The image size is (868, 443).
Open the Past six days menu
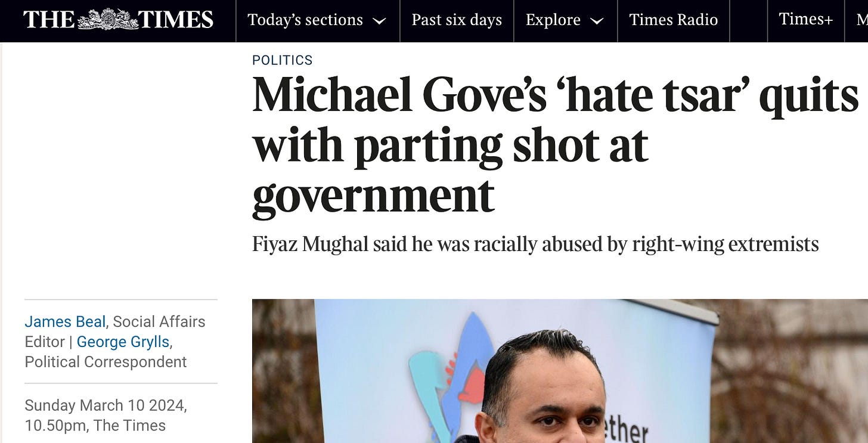click(457, 20)
